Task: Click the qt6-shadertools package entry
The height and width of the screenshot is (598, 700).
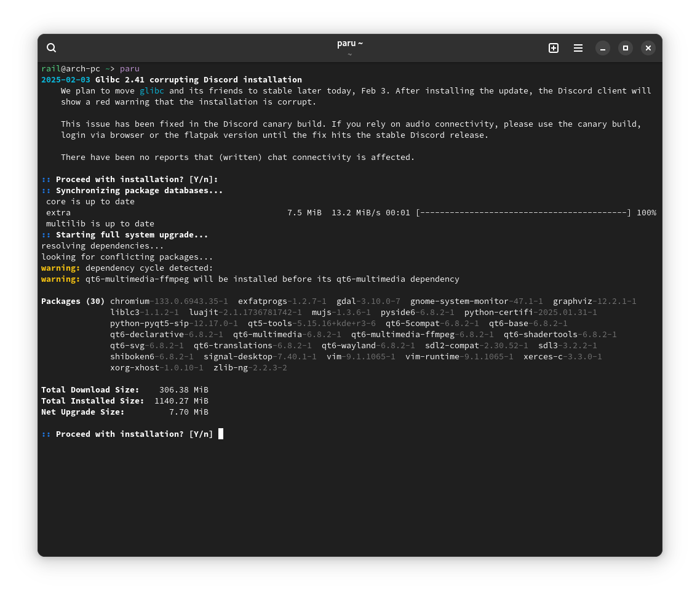Action: pos(560,335)
